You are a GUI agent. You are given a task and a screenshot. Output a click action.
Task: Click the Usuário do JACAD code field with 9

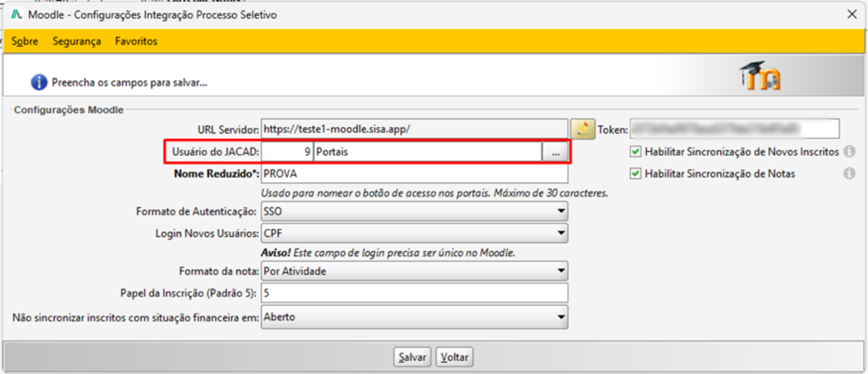pyautogui.click(x=287, y=152)
